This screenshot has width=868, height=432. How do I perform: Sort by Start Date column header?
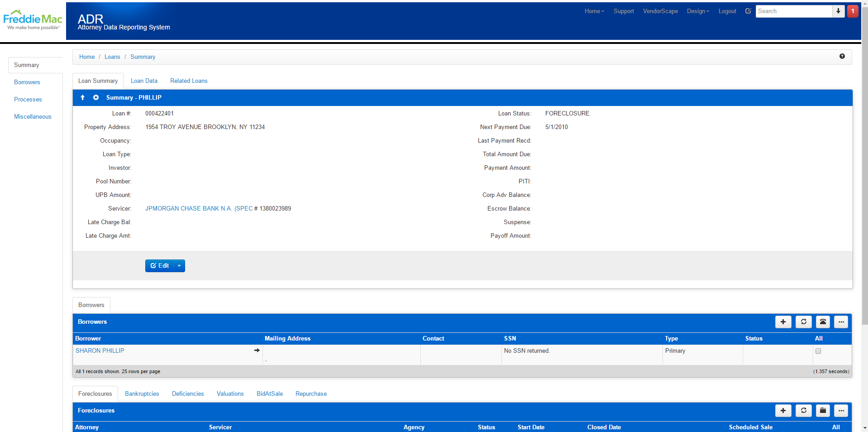pyautogui.click(x=531, y=427)
